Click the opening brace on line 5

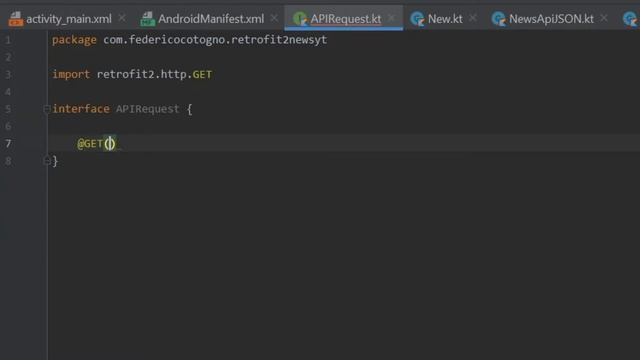coord(189,109)
